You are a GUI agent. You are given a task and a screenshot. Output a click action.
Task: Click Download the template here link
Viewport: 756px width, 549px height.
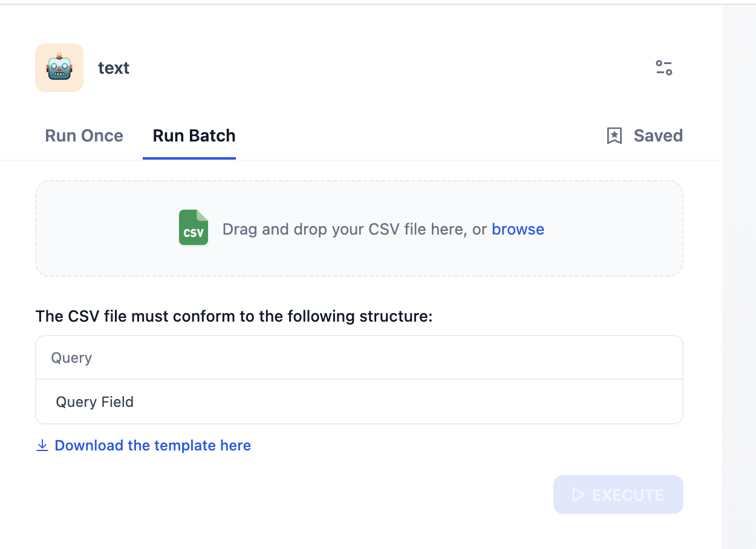click(152, 446)
